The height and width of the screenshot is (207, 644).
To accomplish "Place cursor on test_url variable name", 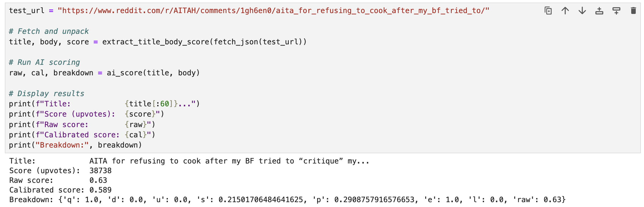I will tap(26, 11).
